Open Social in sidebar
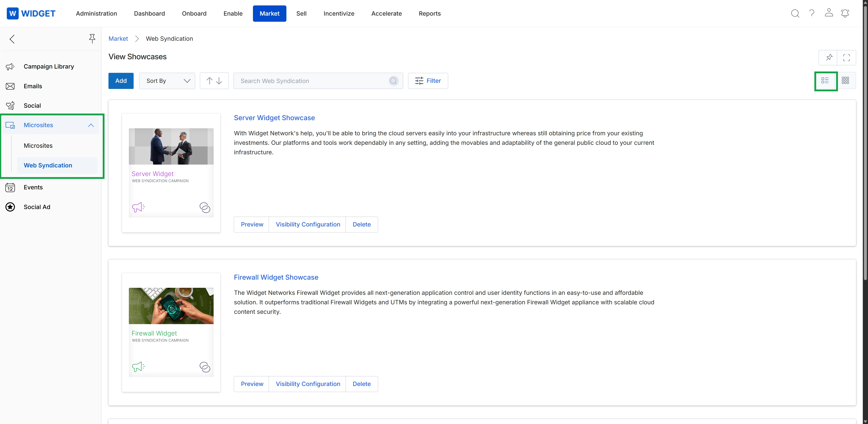 [x=32, y=106]
